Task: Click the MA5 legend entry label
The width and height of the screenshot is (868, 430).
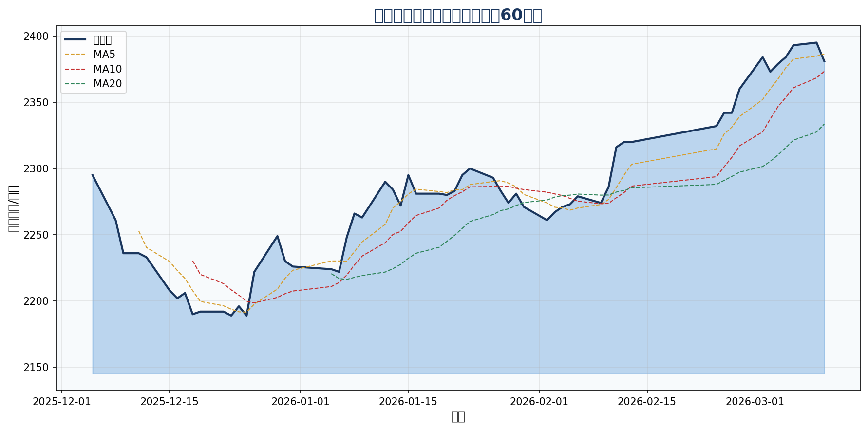Action: point(104,55)
